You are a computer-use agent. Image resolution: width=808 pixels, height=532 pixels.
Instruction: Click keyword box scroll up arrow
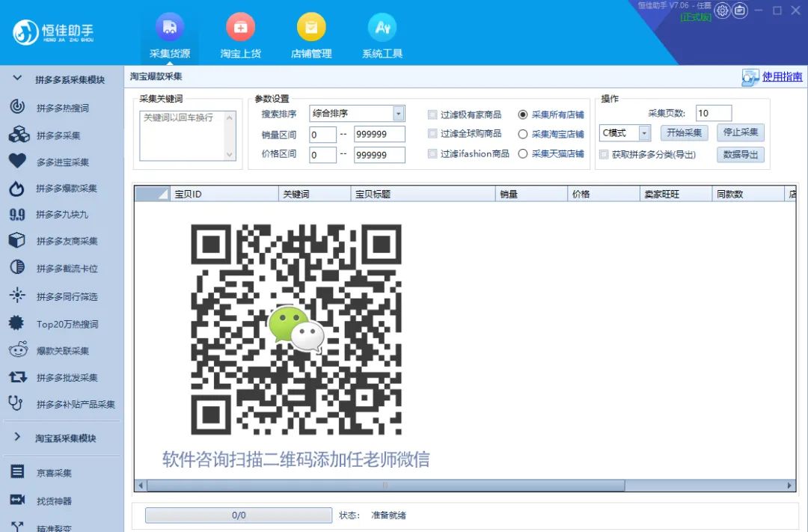[x=230, y=118]
